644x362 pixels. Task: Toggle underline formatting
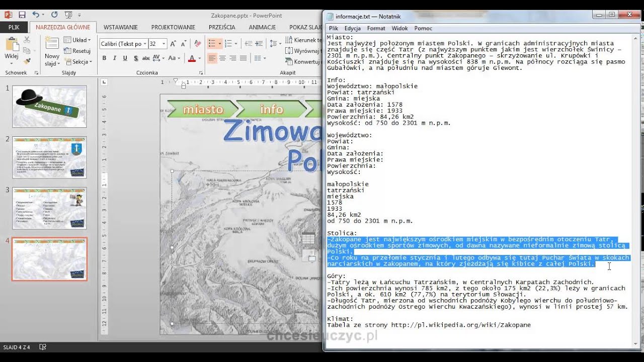125,58
